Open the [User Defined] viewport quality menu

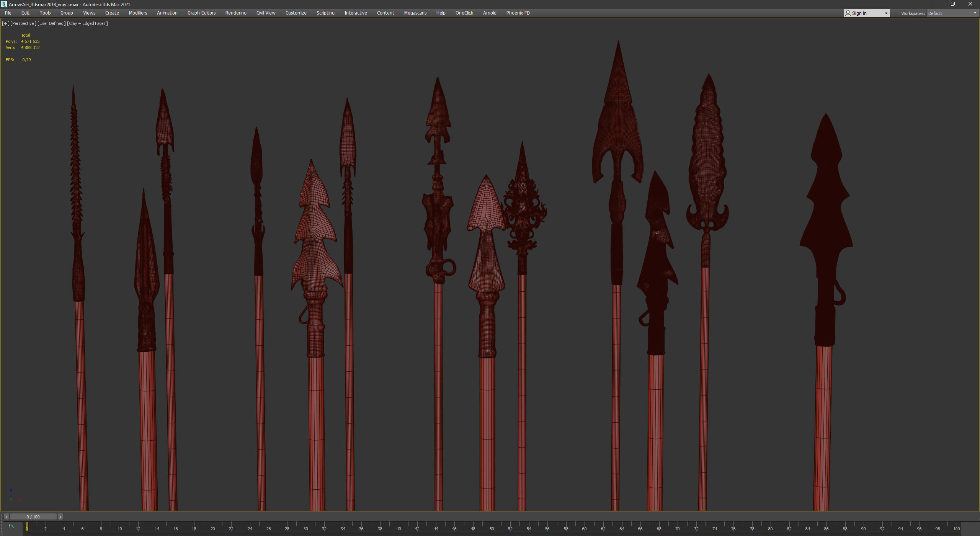click(52, 23)
